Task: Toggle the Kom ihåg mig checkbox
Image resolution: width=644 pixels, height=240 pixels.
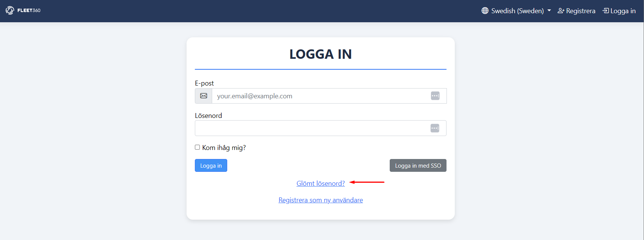Action: click(197, 147)
